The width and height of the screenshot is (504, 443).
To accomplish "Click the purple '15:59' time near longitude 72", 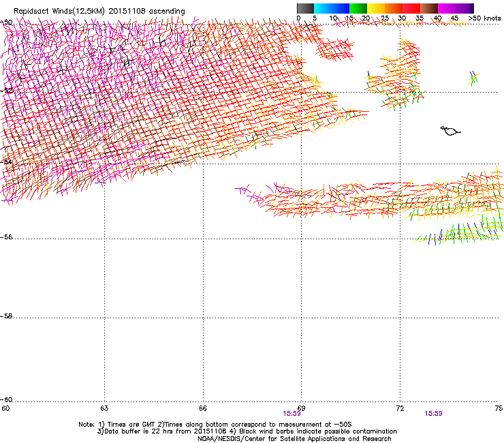I will click(433, 414).
